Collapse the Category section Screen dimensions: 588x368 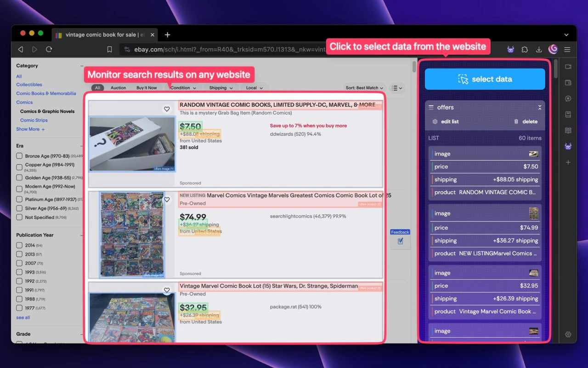[82, 66]
